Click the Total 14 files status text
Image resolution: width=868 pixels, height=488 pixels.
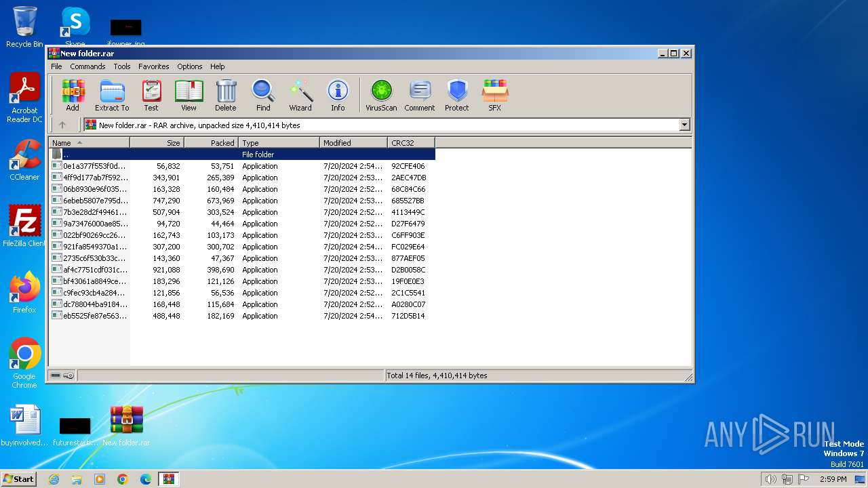click(x=437, y=375)
